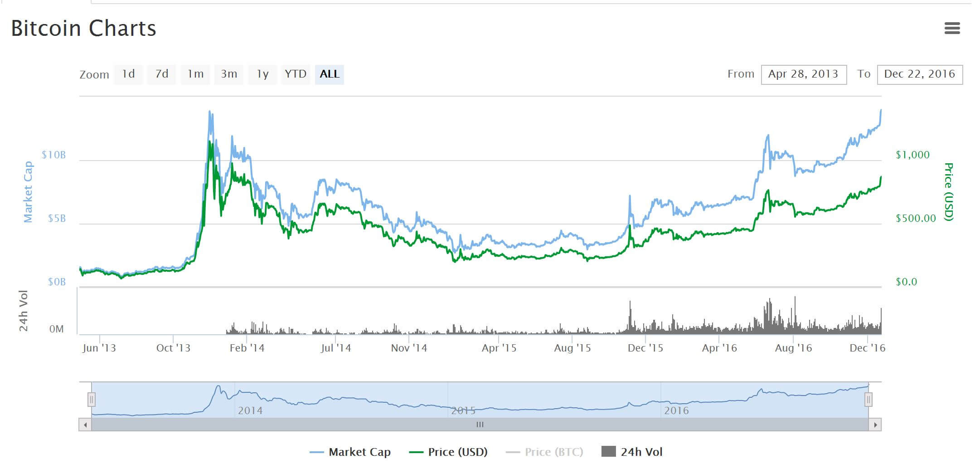This screenshot has width=980, height=464.
Task: Click the navigator scrollbar thumb grip
Action: tap(480, 425)
